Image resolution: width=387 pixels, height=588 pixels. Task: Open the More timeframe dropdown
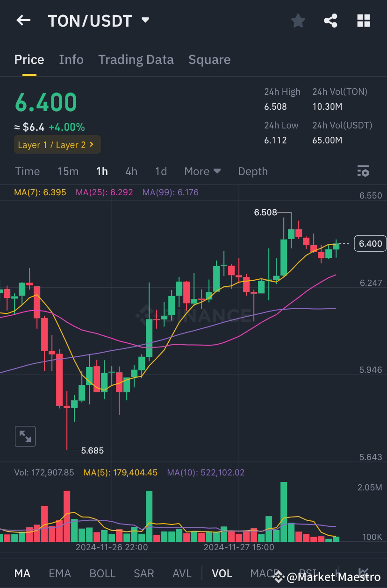pyautogui.click(x=202, y=171)
